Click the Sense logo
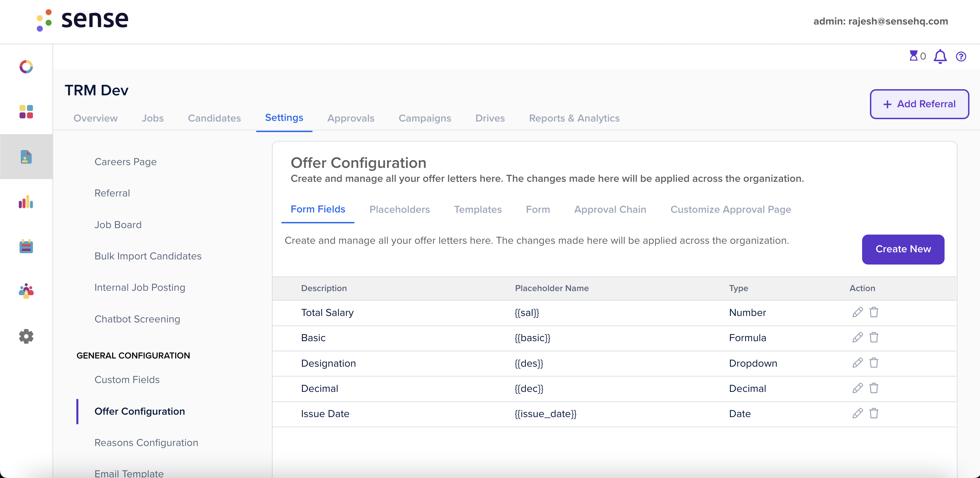Image resolution: width=980 pixels, height=478 pixels. tap(82, 20)
